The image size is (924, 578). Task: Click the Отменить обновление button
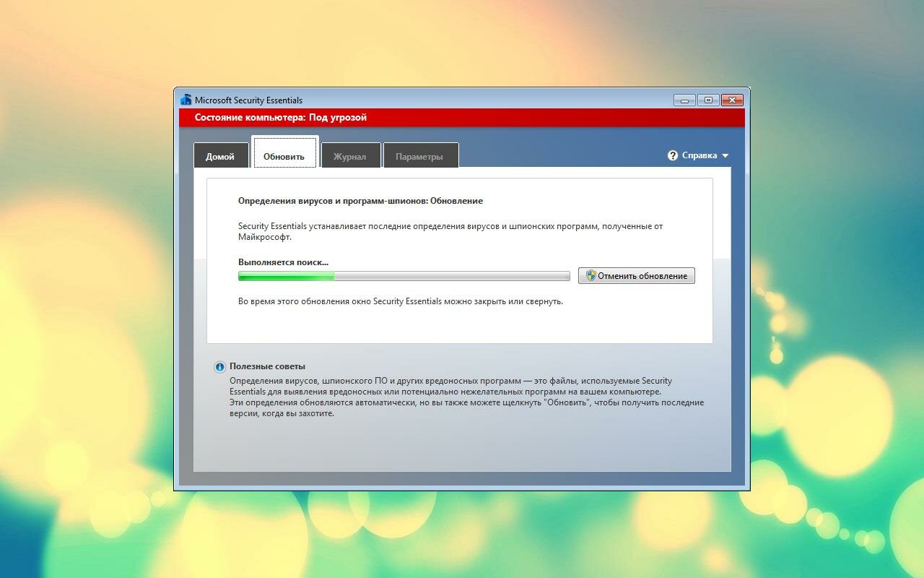[x=636, y=275]
